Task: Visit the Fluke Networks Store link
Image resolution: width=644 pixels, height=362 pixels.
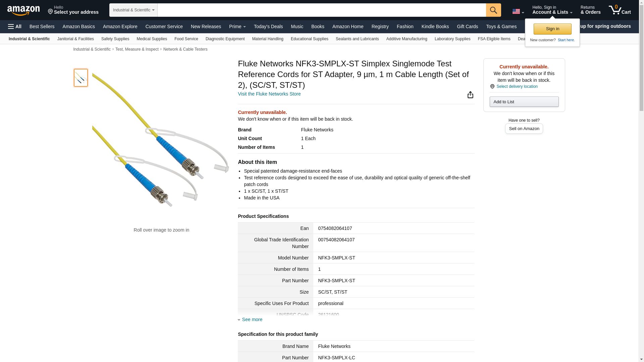Action: pos(269,94)
